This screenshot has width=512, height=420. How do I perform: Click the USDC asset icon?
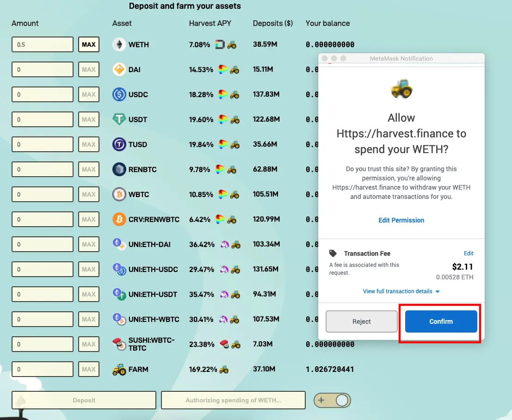coord(119,94)
